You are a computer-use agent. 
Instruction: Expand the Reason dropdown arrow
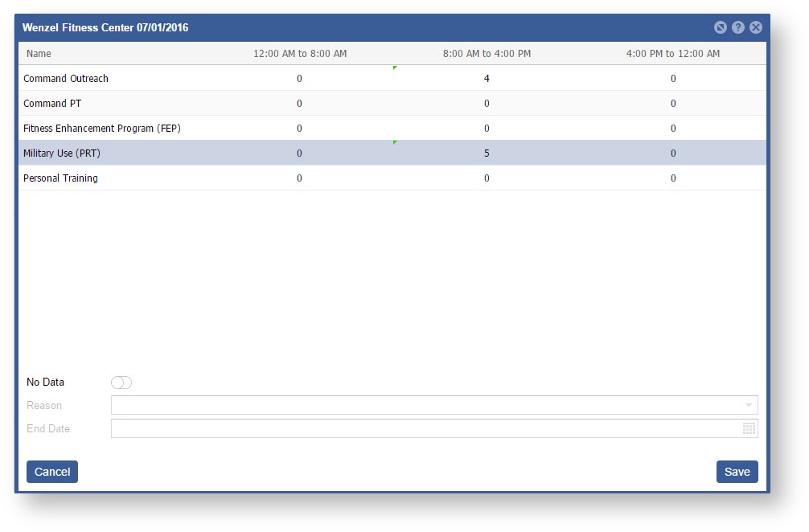[x=749, y=406]
